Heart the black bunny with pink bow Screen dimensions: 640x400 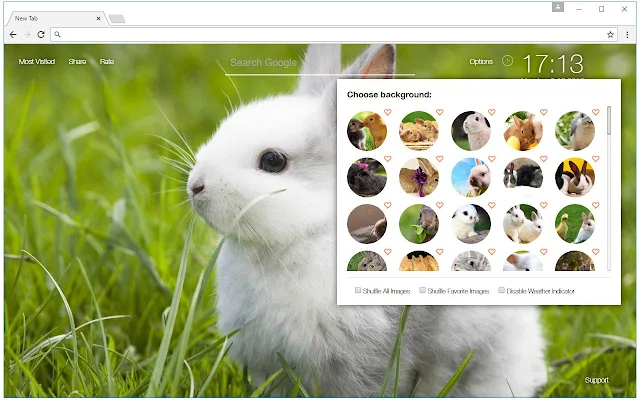coord(387,158)
